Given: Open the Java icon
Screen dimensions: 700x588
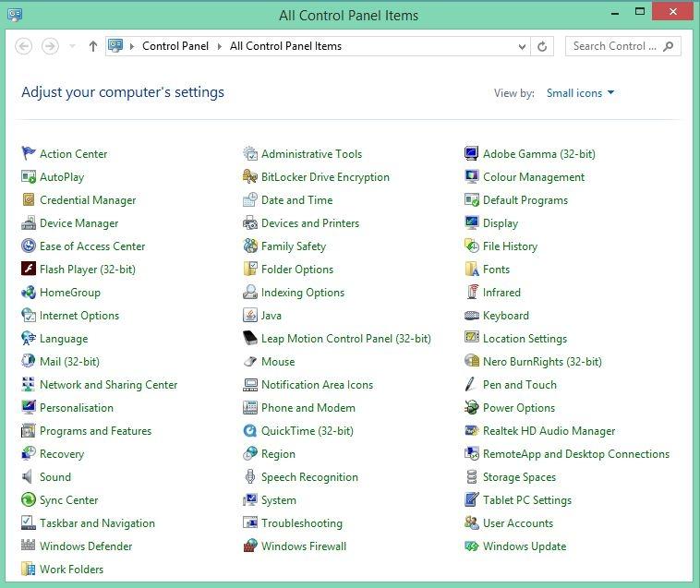Looking at the screenshot, I should [x=250, y=315].
